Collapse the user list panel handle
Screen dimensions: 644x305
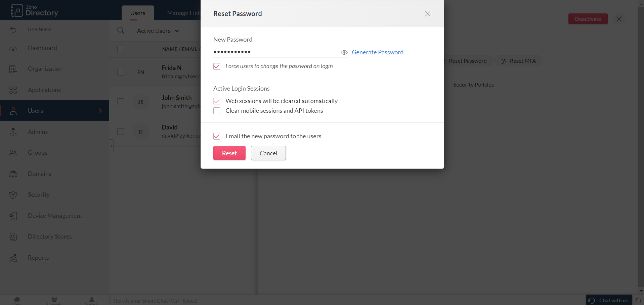[x=111, y=146]
